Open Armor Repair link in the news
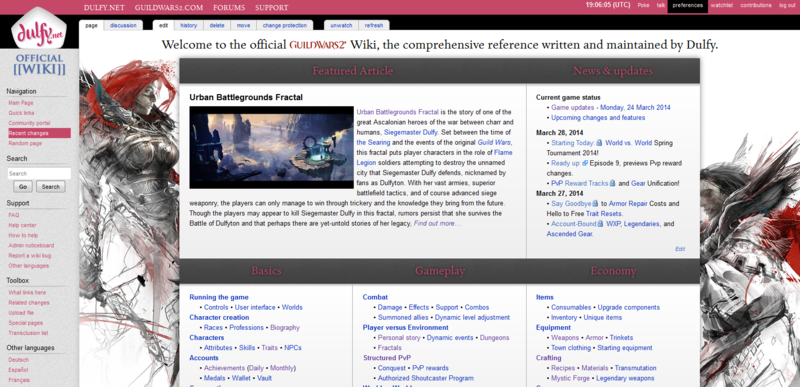 tap(628, 203)
